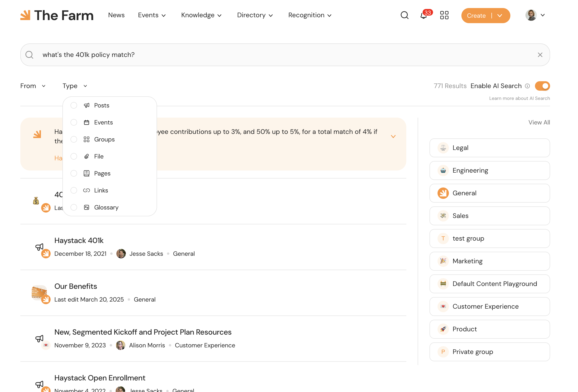Expand the AI answer chevron
Viewport: 578px width, 392px height.
click(393, 136)
